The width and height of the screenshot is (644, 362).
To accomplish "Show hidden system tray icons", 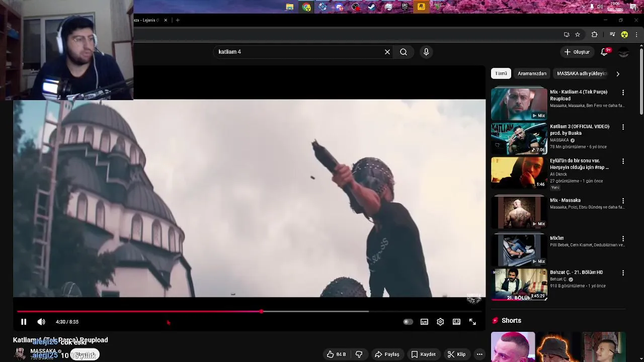I will (x=584, y=7).
